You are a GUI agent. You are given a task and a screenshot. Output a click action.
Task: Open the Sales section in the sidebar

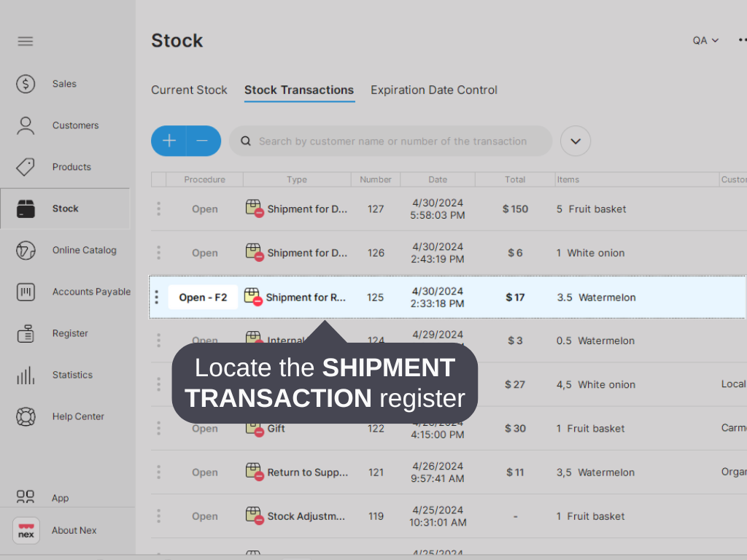pos(26,84)
